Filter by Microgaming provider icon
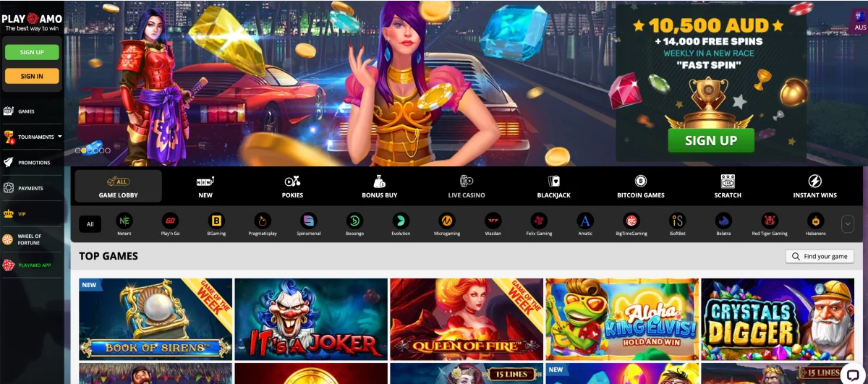The height and width of the screenshot is (384, 868). click(447, 221)
